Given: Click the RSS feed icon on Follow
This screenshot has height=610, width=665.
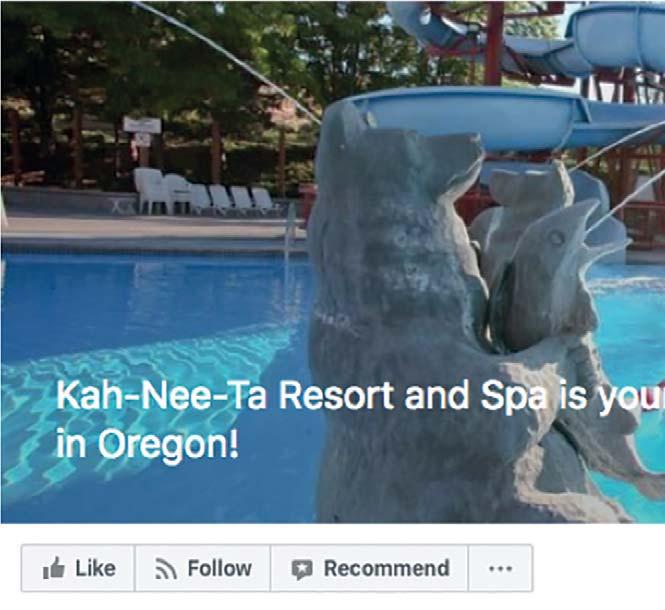Looking at the screenshot, I should point(166,568).
